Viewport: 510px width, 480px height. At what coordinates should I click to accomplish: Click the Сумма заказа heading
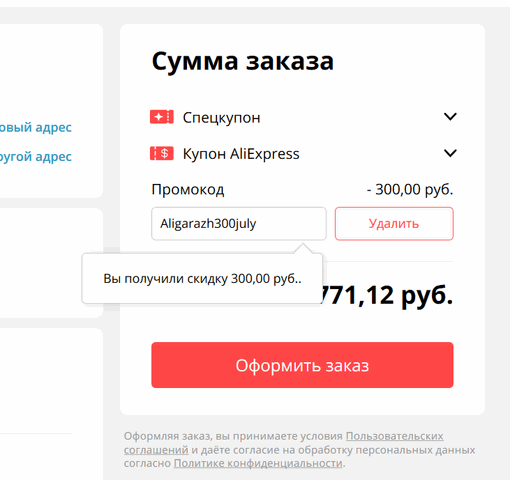[x=243, y=61]
